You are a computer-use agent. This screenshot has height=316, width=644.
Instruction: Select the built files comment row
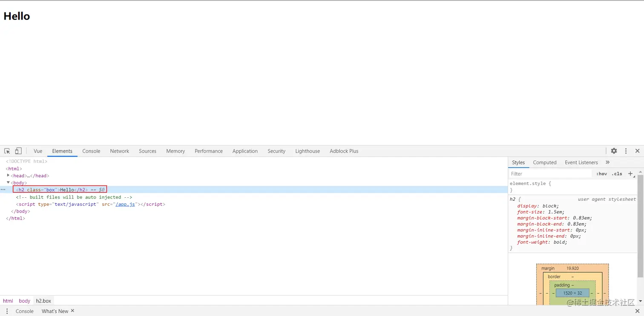point(74,197)
